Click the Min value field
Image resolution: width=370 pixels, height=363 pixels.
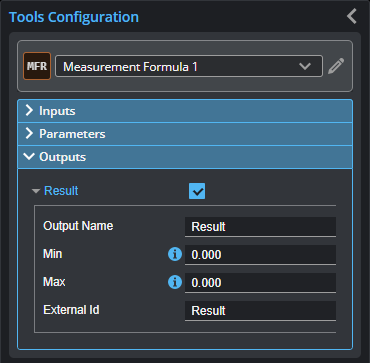(260, 255)
